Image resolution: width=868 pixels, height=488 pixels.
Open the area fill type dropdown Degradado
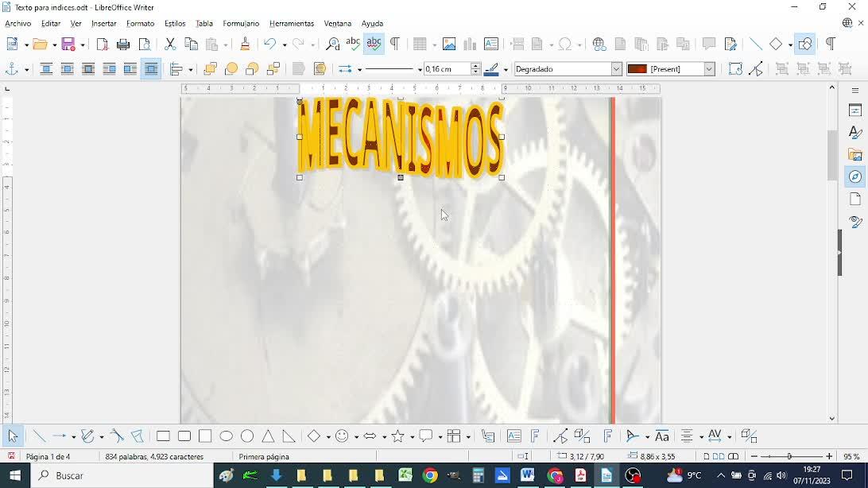click(617, 69)
